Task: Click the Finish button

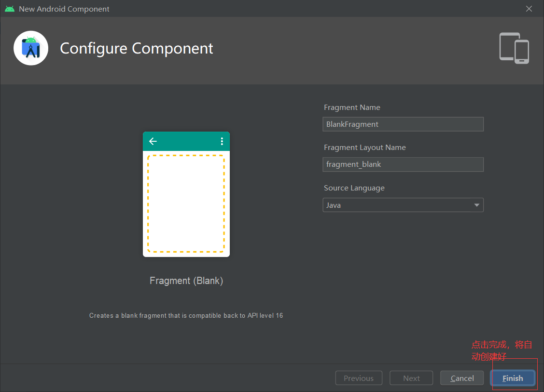Action: pos(513,378)
